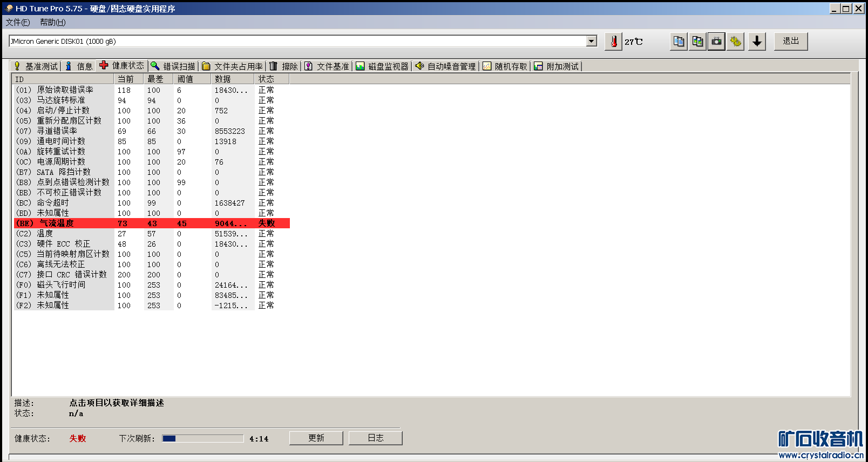This screenshot has height=462, width=868.
Task: Click the red 失败 health status text
Action: click(x=78, y=438)
